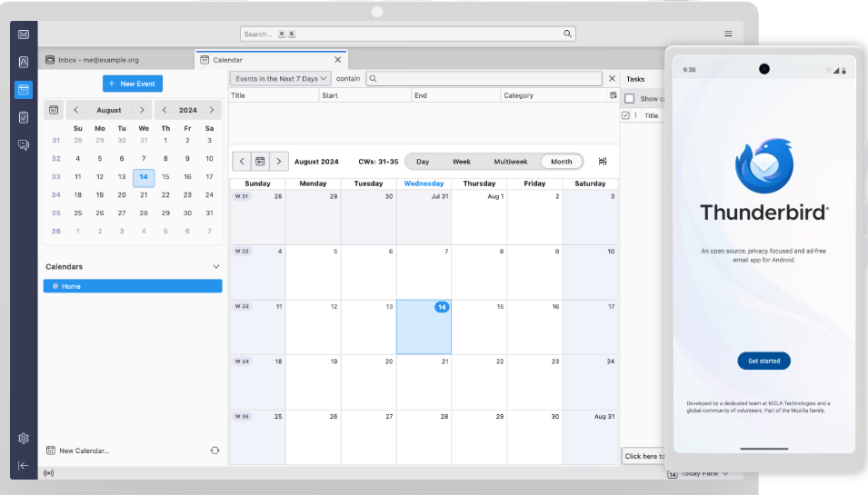Clear the event filter with X icon
Viewport: 868px width, 495px height.
coord(612,78)
